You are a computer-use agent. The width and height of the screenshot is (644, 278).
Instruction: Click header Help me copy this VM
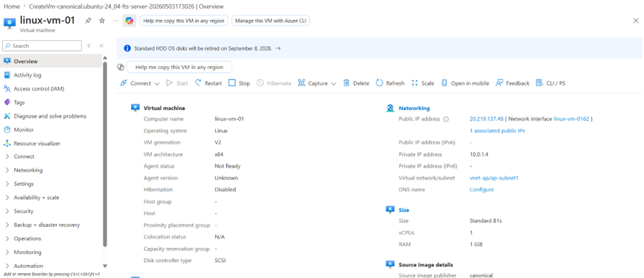tap(184, 21)
